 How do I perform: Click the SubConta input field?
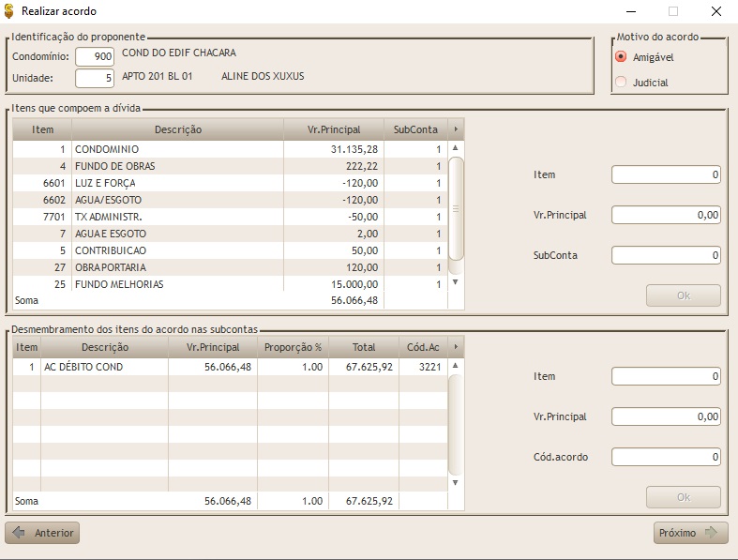click(666, 255)
